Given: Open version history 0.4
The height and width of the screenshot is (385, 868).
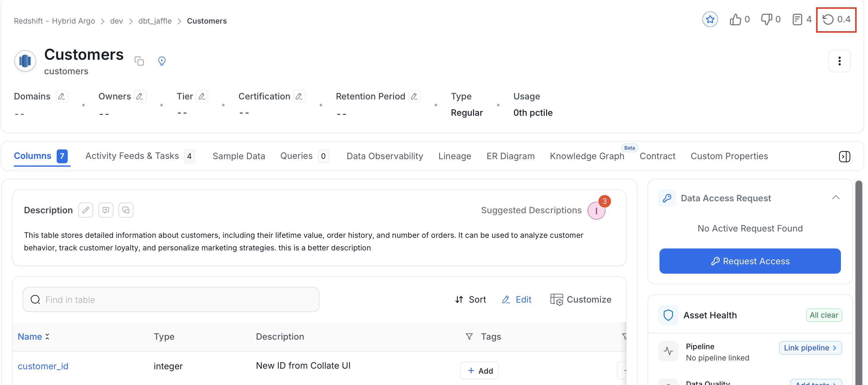Looking at the screenshot, I should pos(836,20).
